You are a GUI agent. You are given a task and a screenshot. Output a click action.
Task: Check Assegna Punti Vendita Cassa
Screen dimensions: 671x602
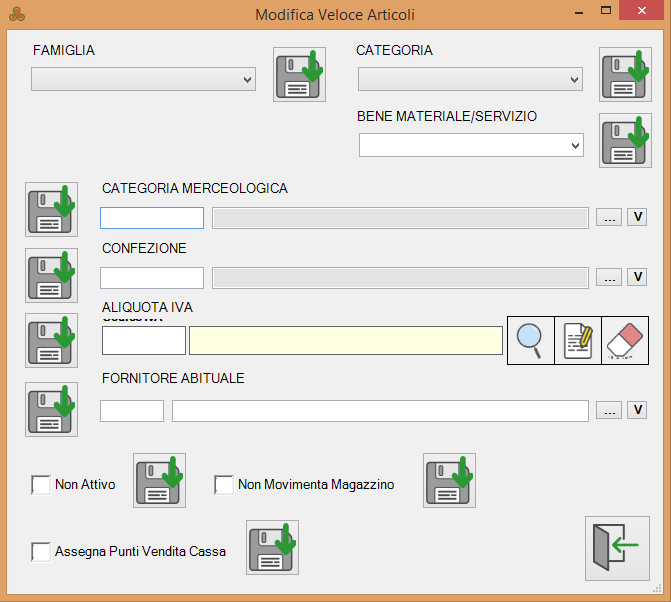[x=41, y=551]
